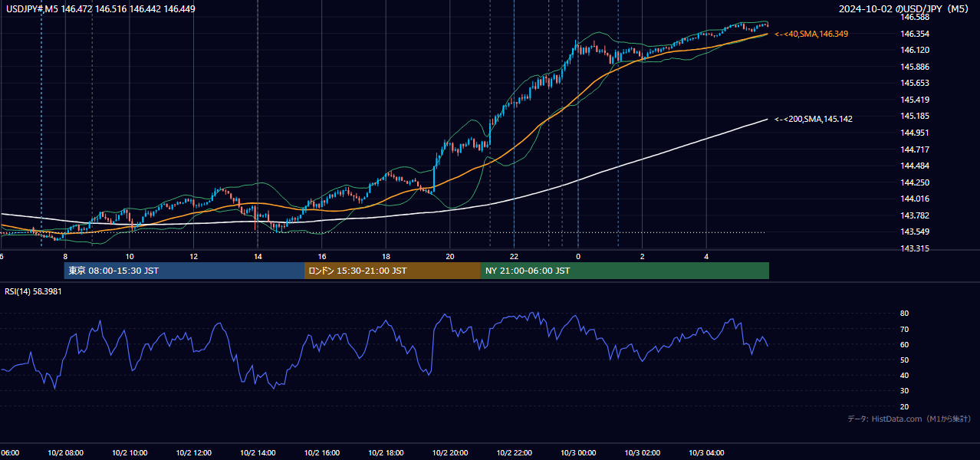
Task: Click the '10/2 08:00' bottom time label
Action: pos(65,452)
